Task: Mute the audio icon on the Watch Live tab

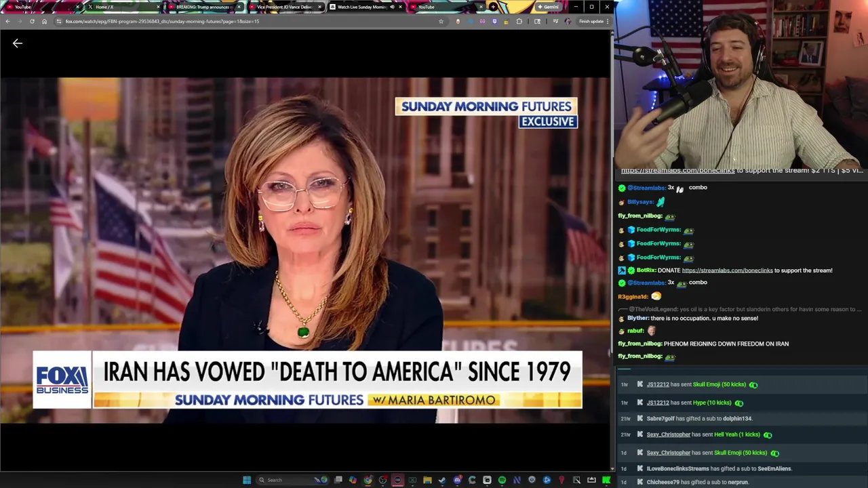Action: pyautogui.click(x=392, y=7)
